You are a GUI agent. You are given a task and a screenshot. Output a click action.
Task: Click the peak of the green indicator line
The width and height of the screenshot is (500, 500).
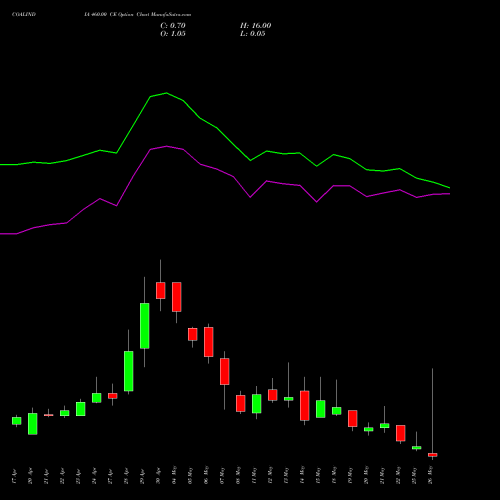(x=166, y=93)
